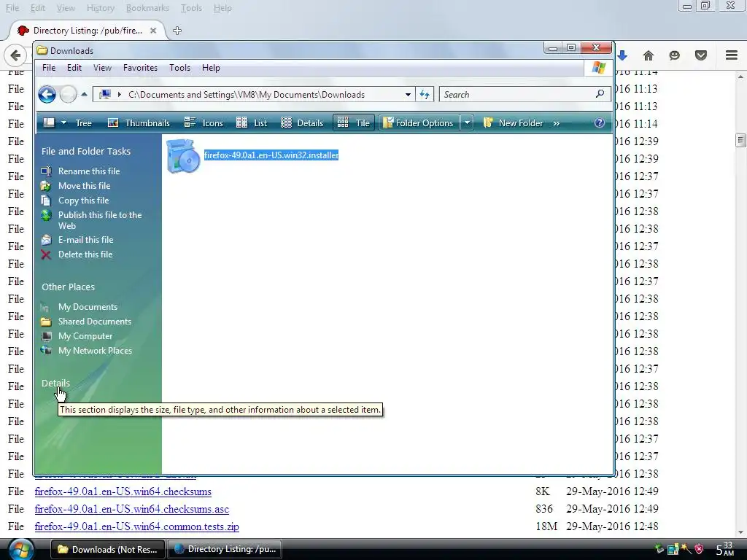Open the Edit menu in Downloads

74,68
